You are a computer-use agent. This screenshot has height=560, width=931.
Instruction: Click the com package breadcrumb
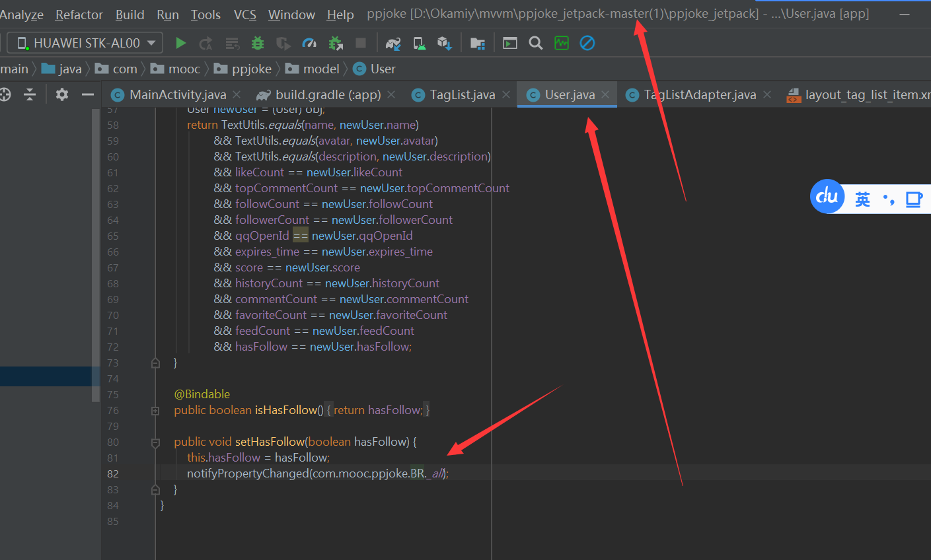point(116,69)
